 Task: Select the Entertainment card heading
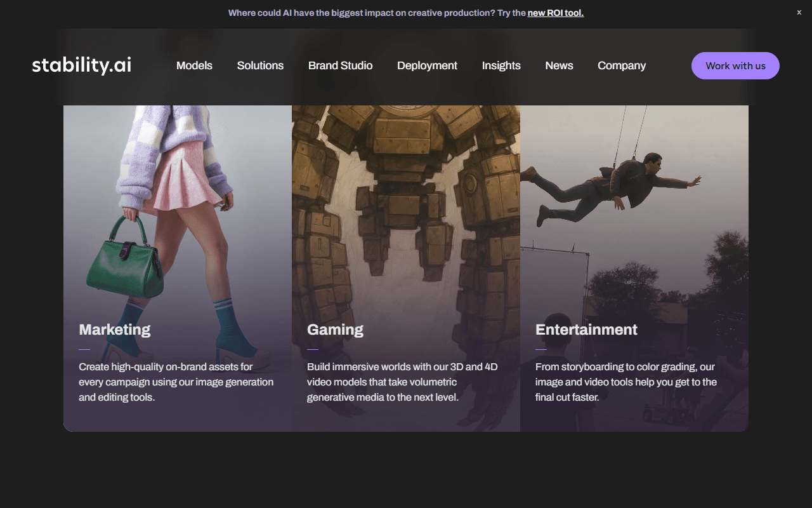[x=586, y=330]
